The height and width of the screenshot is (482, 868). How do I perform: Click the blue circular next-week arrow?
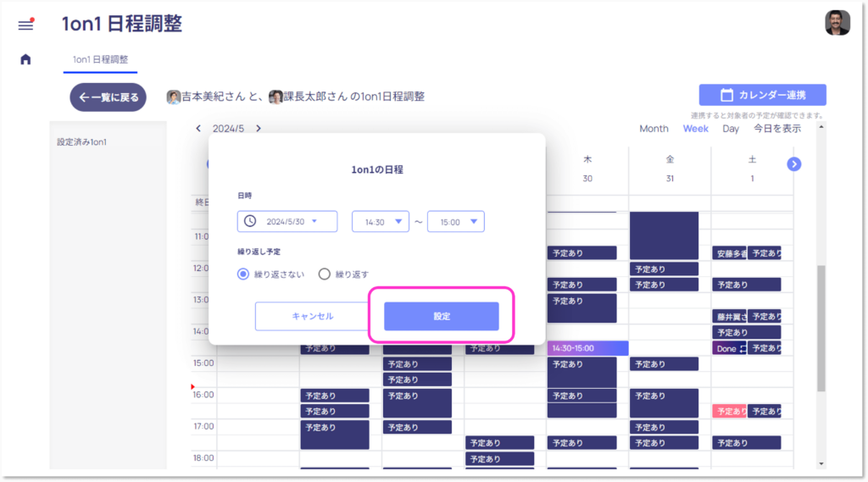(794, 163)
